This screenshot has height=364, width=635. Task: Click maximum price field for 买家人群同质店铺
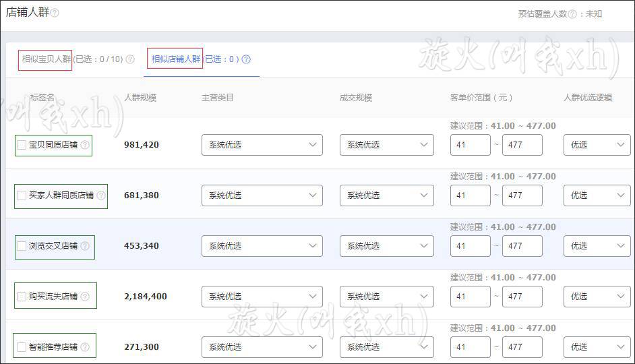522,195
